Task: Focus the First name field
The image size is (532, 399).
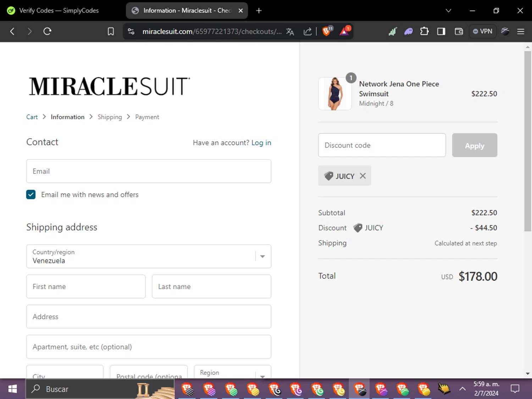Action: click(86, 286)
